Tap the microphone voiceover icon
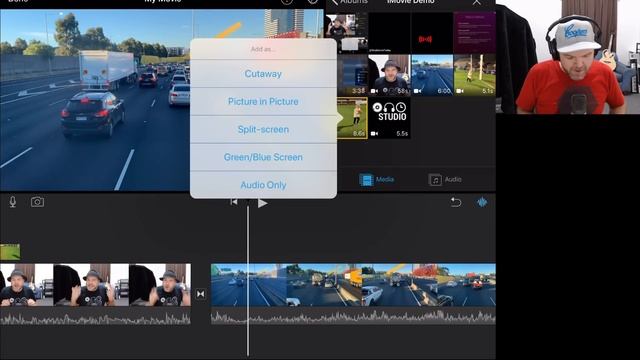This screenshot has height=360, width=640. (x=13, y=202)
